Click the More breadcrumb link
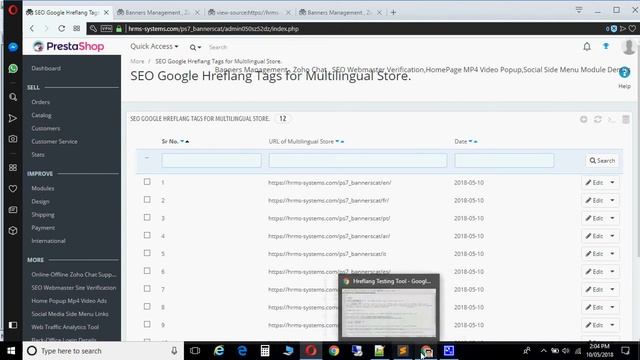The width and height of the screenshot is (640, 360). coord(137,61)
